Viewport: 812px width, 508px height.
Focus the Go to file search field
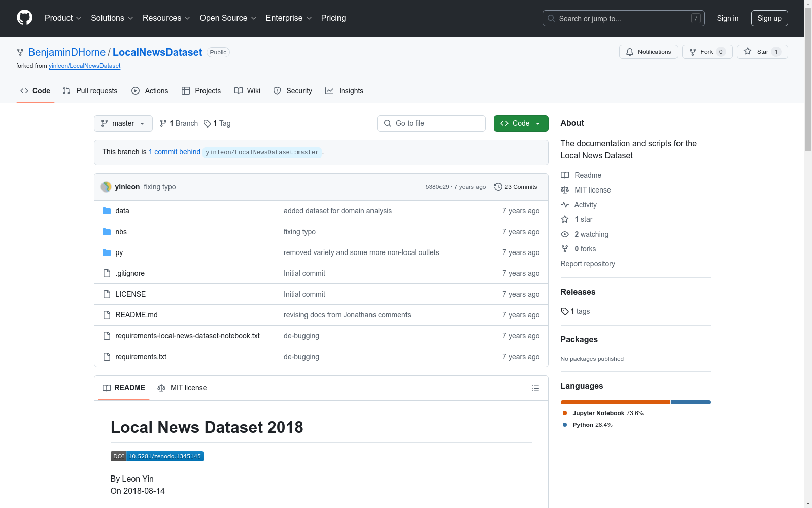(x=431, y=123)
